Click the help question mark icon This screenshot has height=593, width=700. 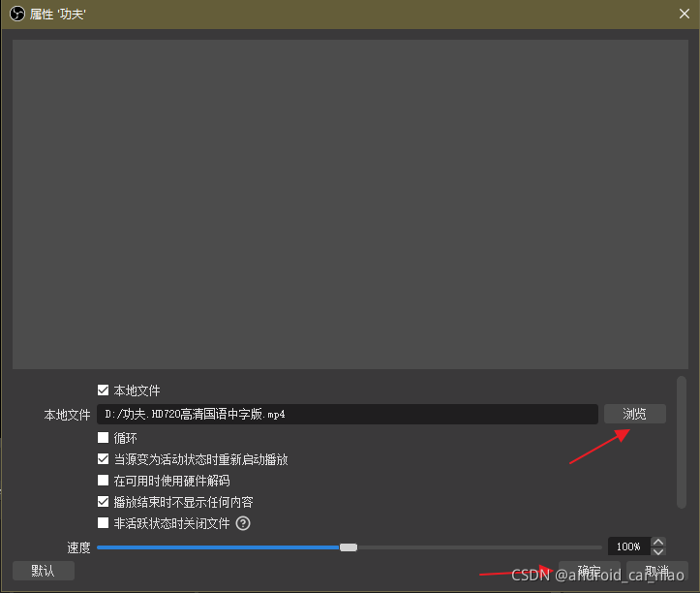point(243,523)
